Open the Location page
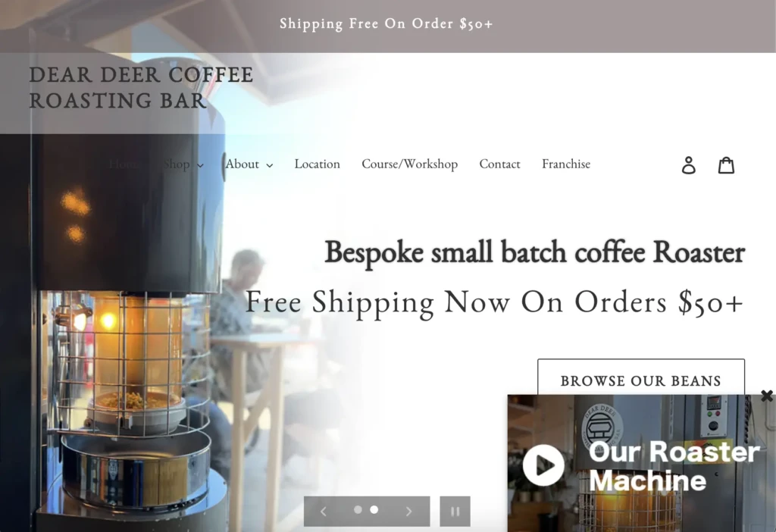776x532 pixels. [x=318, y=164]
